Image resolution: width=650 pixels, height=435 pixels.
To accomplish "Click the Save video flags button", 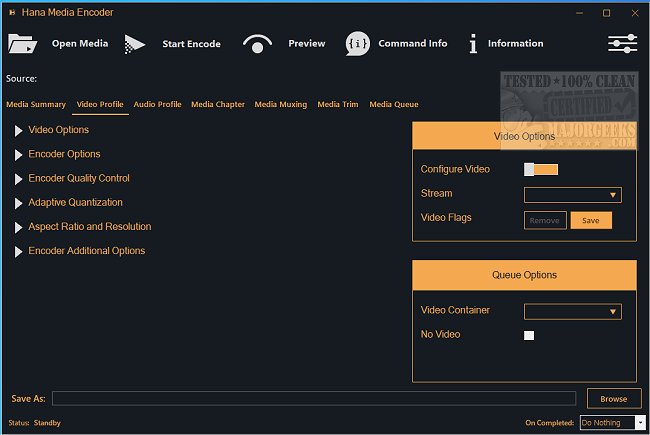I will [x=591, y=221].
